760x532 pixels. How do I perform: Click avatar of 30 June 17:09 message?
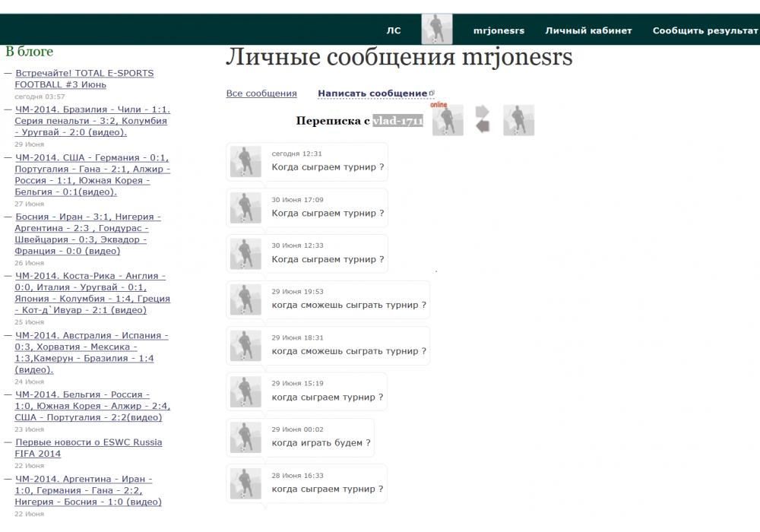click(x=245, y=207)
